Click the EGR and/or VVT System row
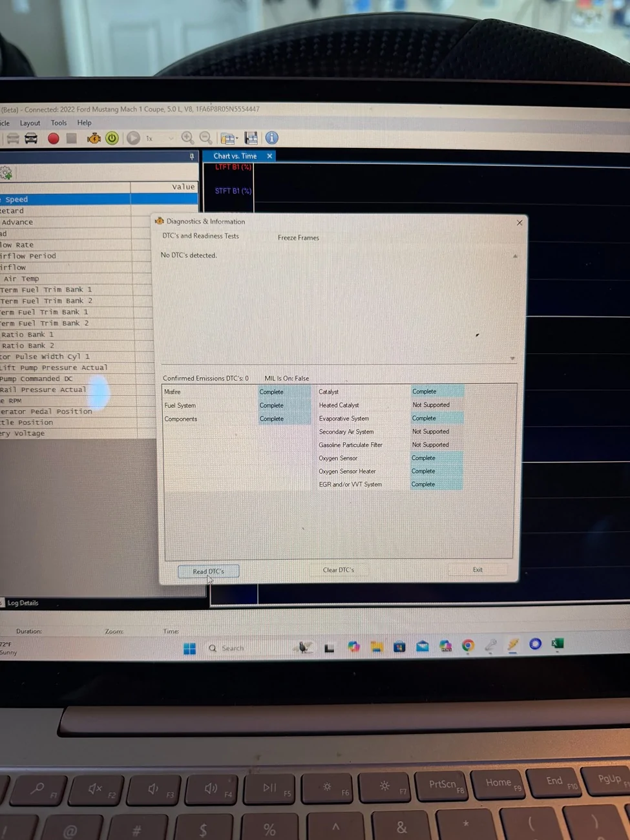 tap(390, 485)
